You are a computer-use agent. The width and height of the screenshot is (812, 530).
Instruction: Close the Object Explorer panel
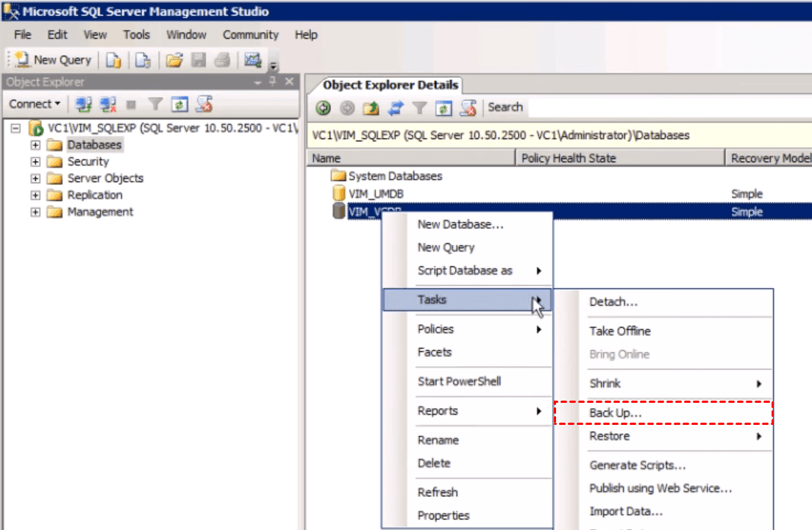[290, 82]
